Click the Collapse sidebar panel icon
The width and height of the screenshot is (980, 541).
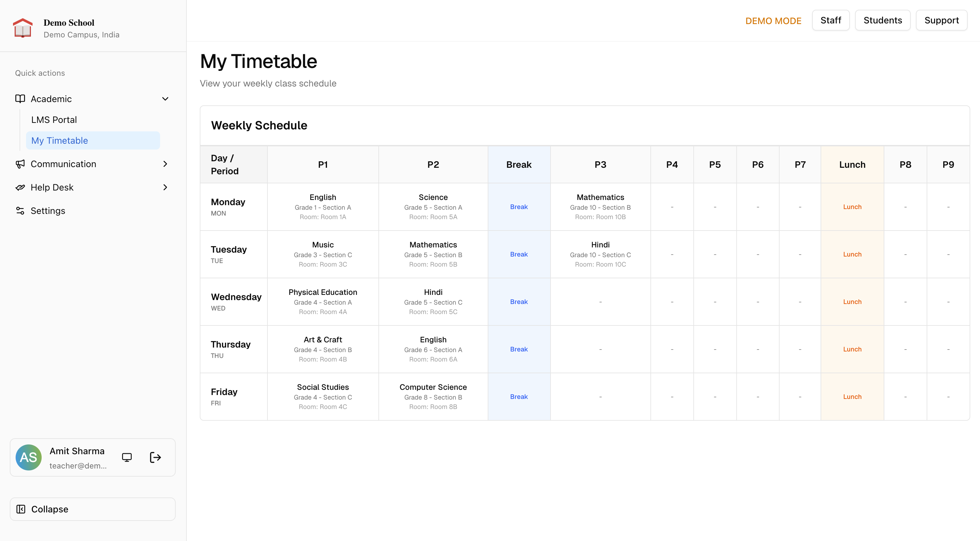point(21,509)
